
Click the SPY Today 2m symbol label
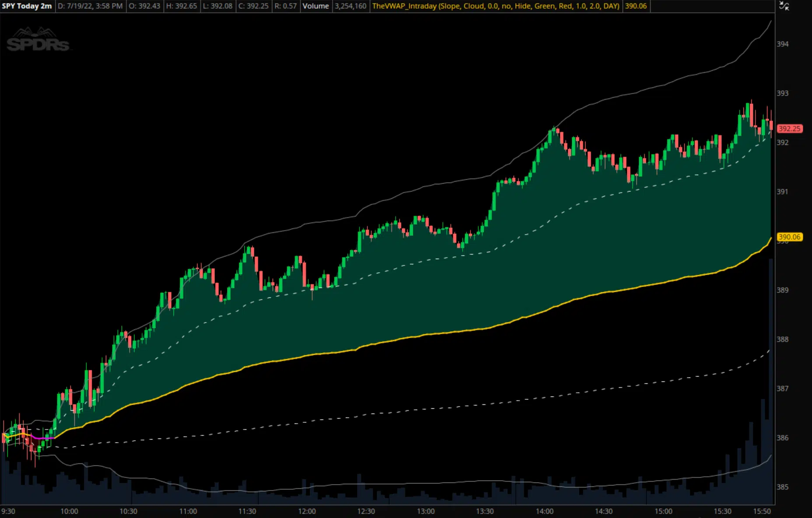[27, 6]
